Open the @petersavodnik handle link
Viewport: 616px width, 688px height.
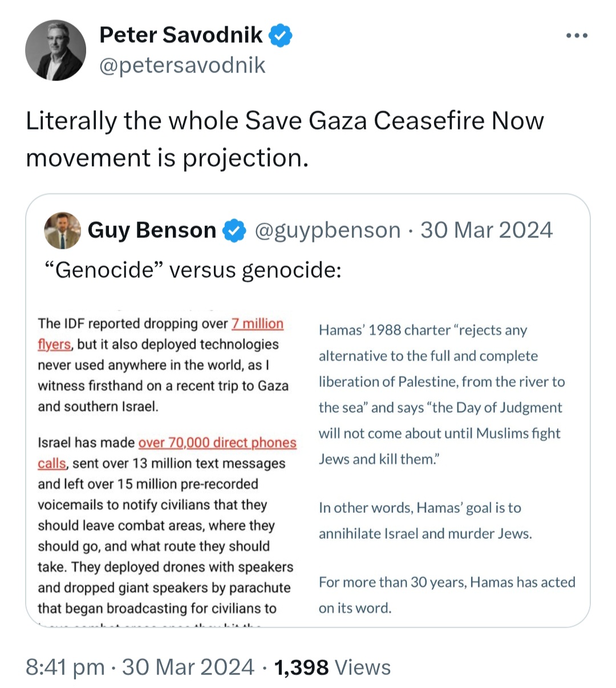[x=182, y=65]
